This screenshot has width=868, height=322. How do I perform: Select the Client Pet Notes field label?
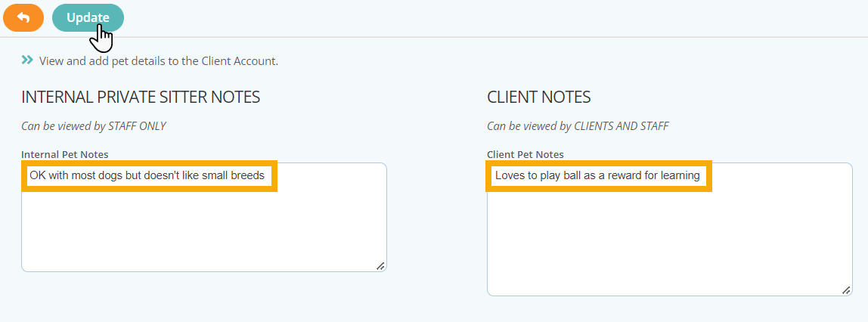(x=525, y=154)
